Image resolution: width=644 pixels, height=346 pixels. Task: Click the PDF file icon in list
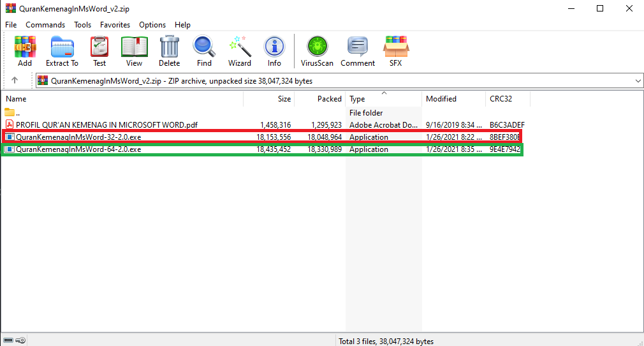point(10,124)
